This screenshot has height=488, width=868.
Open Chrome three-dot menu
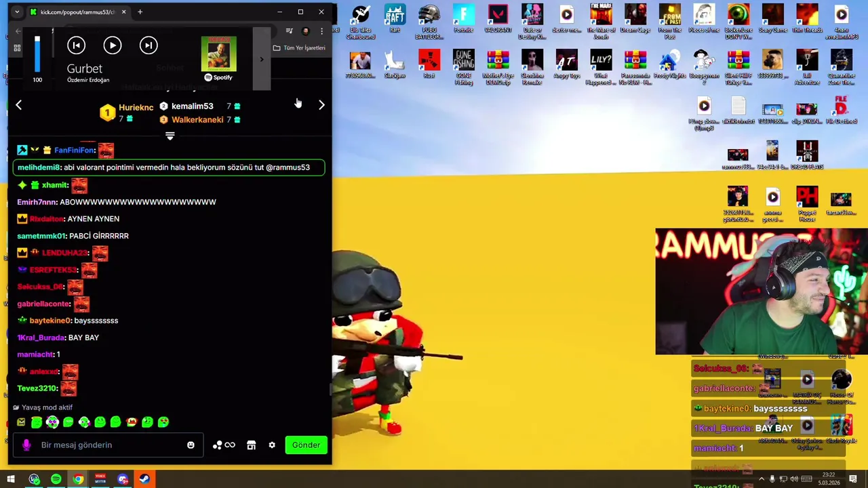coord(321,31)
